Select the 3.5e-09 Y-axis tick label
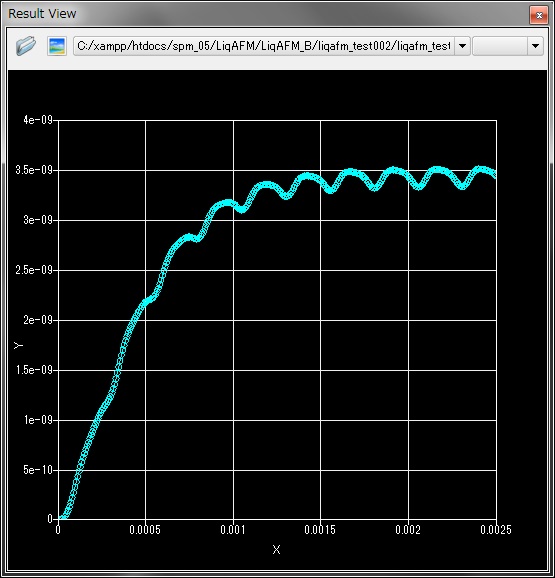Image resolution: width=555 pixels, height=578 pixels. click(x=34, y=170)
